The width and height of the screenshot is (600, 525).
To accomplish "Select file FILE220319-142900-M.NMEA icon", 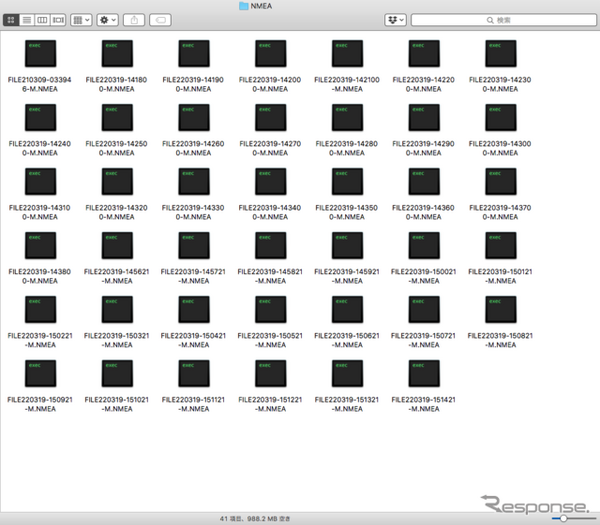I will [424, 117].
